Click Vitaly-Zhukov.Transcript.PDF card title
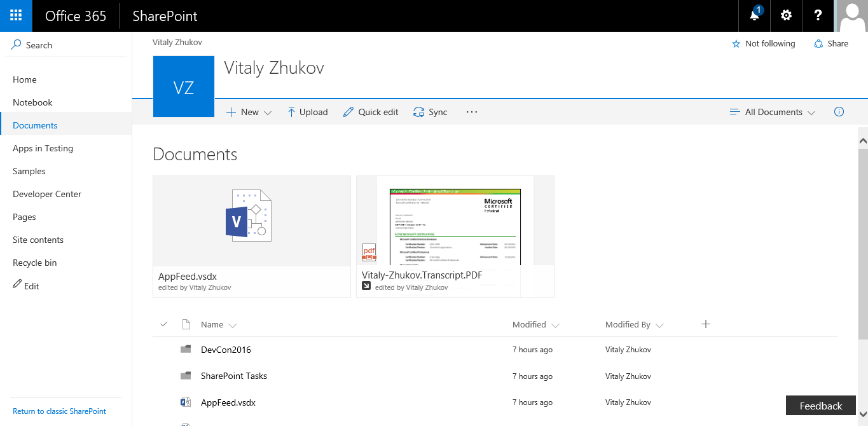This screenshot has width=868, height=426. pyautogui.click(x=422, y=275)
